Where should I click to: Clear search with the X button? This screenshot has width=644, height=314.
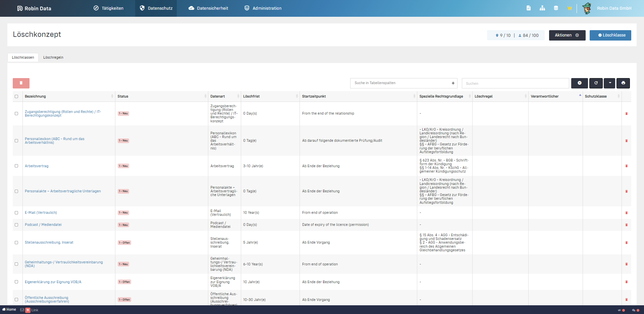pyautogui.click(x=579, y=83)
